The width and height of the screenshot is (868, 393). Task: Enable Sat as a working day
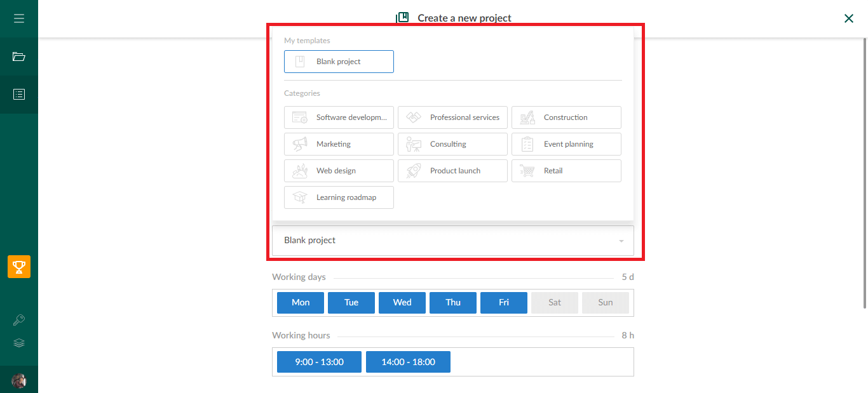tap(555, 303)
